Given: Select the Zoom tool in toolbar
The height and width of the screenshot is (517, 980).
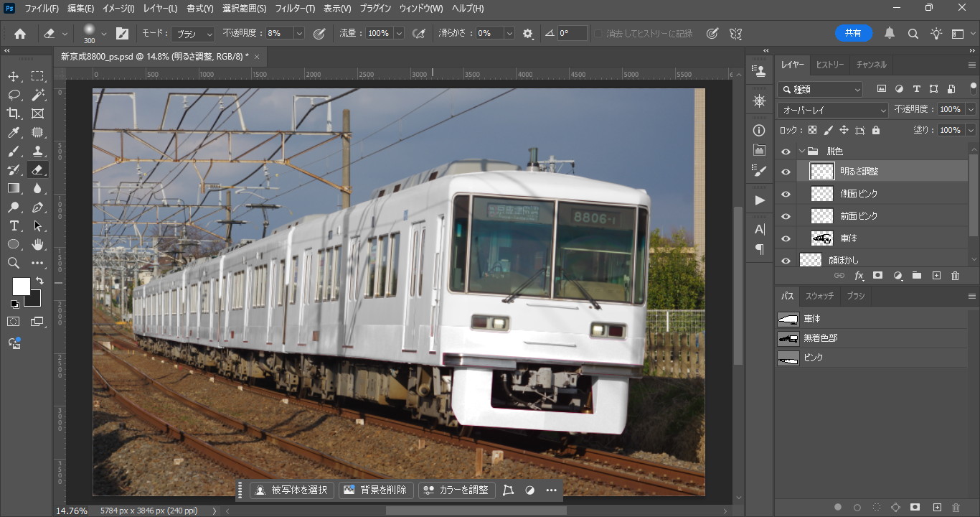Looking at the screenshot, I should coord(14,263).
